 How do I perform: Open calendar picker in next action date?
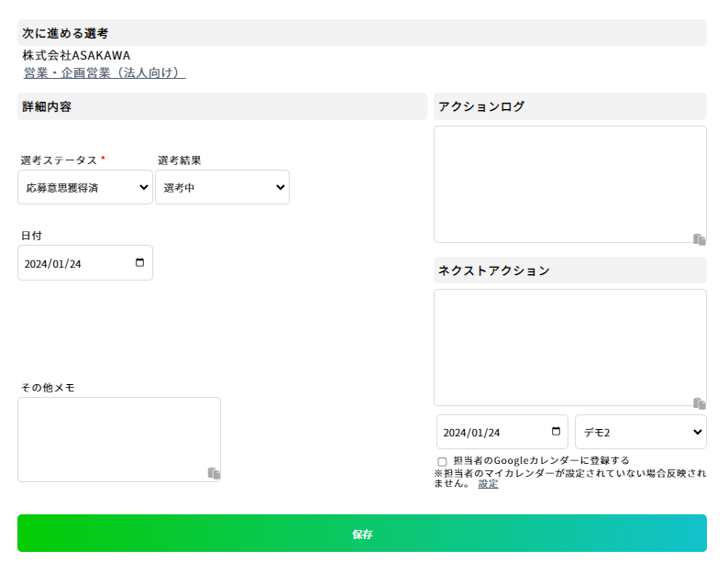point(556,432)
